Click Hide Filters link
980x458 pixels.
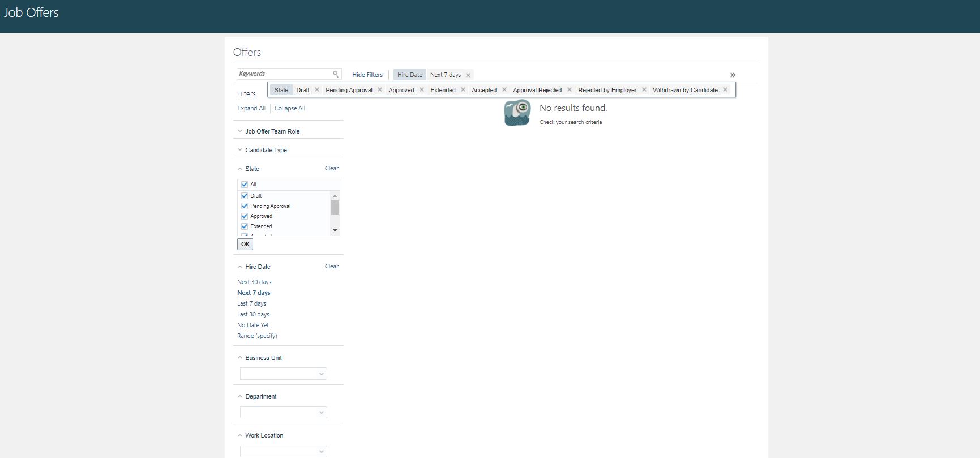(367, 75)
